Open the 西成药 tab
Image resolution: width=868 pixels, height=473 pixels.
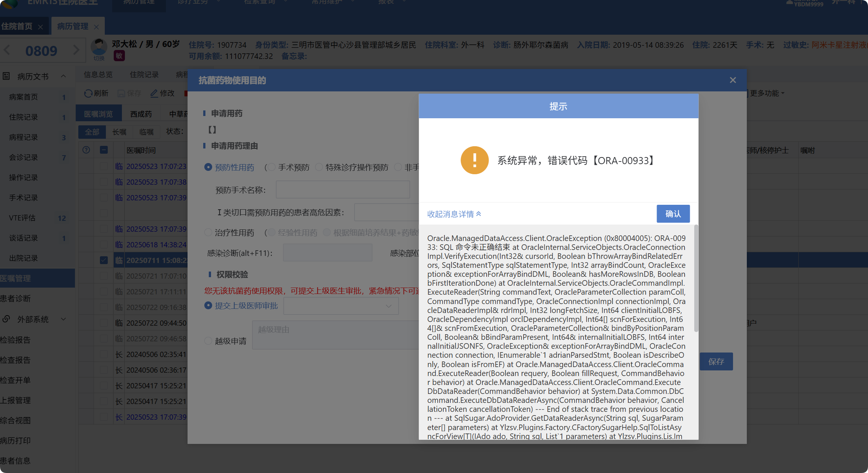[x=141, y=114]
